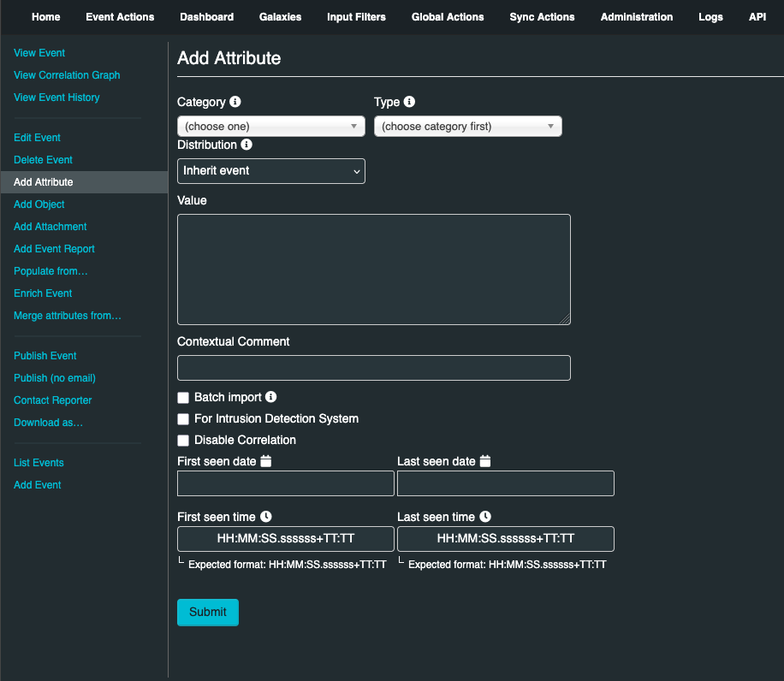
Task: Click into the Value text area
Action: 373,269
